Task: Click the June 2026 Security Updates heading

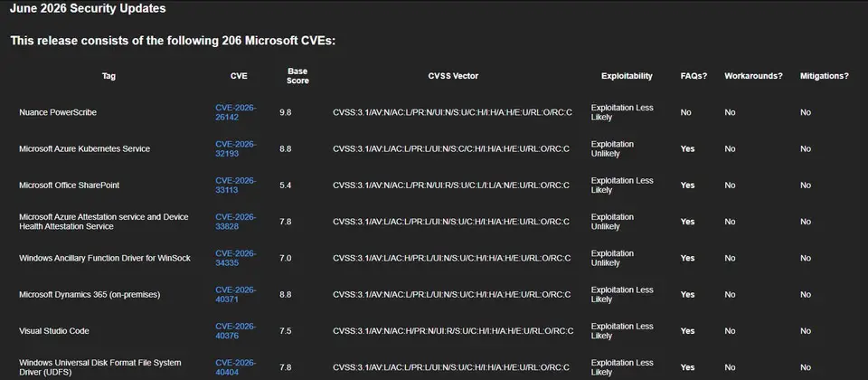Action: point(88,9)
